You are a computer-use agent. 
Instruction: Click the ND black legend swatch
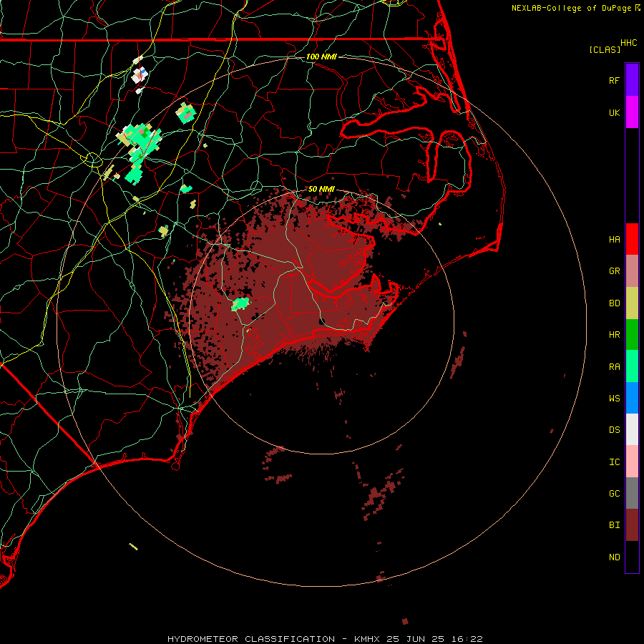click(x=632, y=557)
